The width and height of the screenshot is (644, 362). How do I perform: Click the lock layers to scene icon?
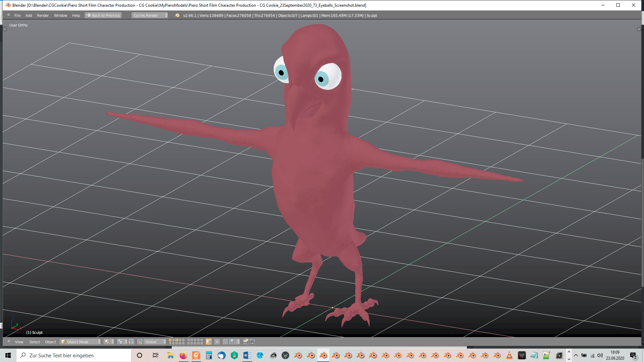209,342
